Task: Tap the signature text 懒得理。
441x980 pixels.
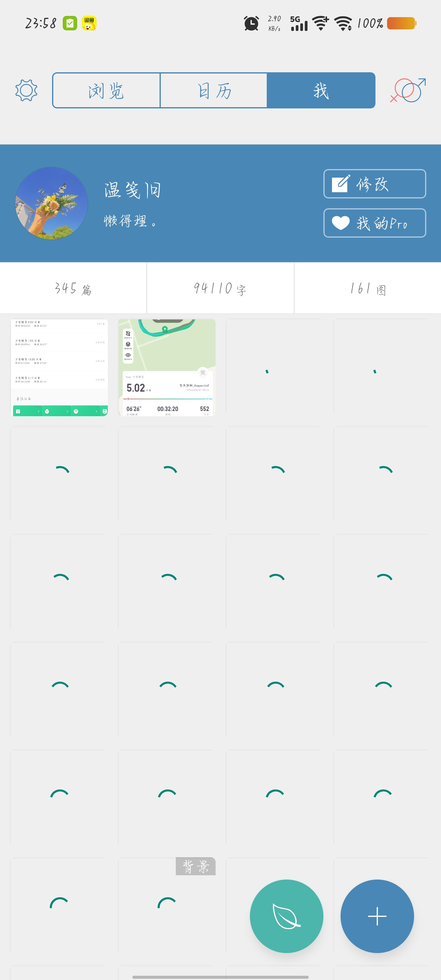Action: click(x=130, y=221)
